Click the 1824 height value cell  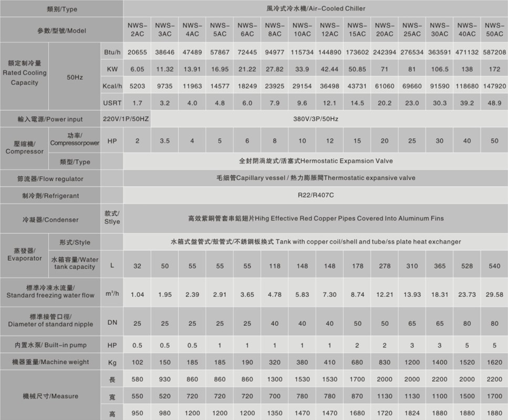point(411,414)
